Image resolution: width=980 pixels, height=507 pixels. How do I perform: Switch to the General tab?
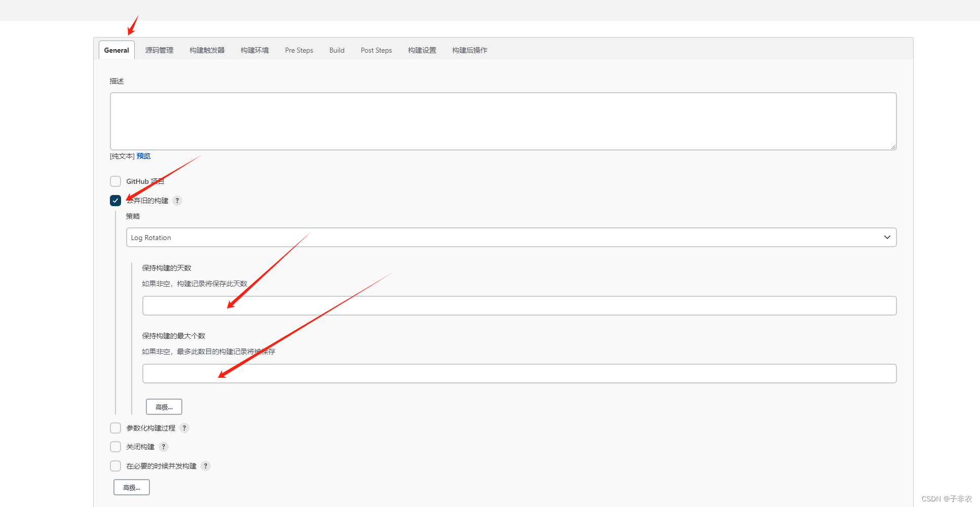coord(116,50)
